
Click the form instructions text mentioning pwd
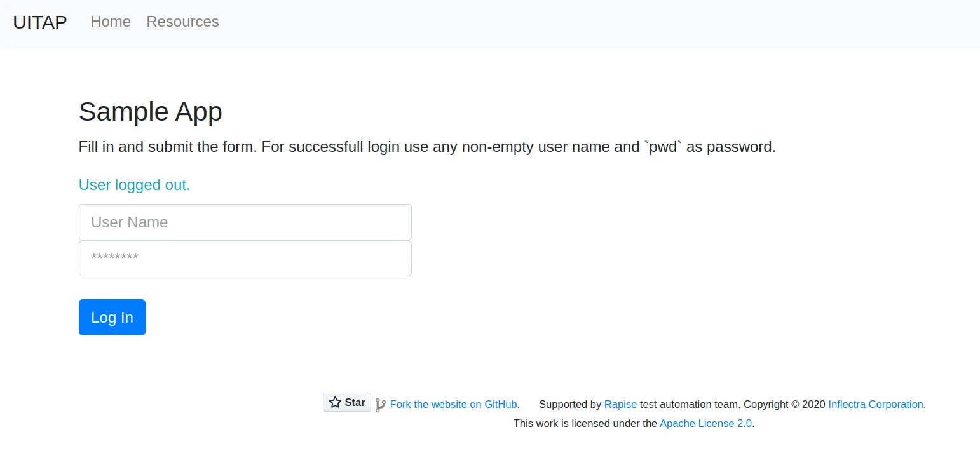(426, 147)
